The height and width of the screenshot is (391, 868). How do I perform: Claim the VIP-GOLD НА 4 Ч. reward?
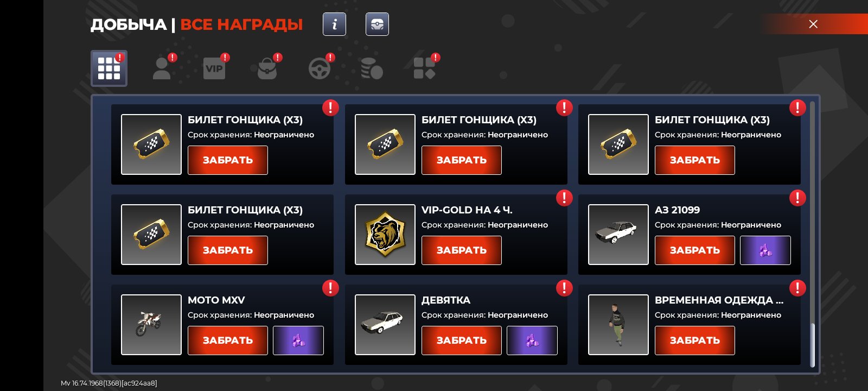pyautogui.click(x=462, y=250)
